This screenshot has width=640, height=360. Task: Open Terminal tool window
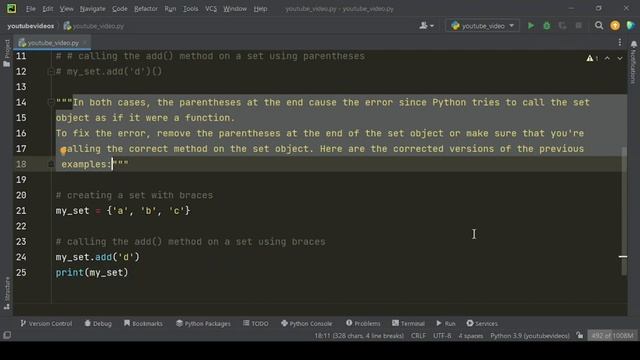(408, 323)
